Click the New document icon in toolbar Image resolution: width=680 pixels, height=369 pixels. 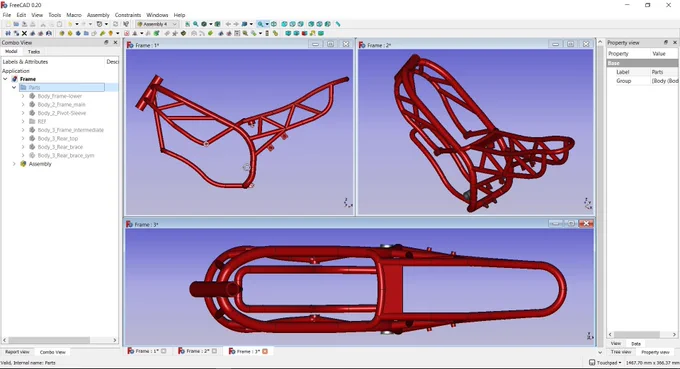pos(8,24)
